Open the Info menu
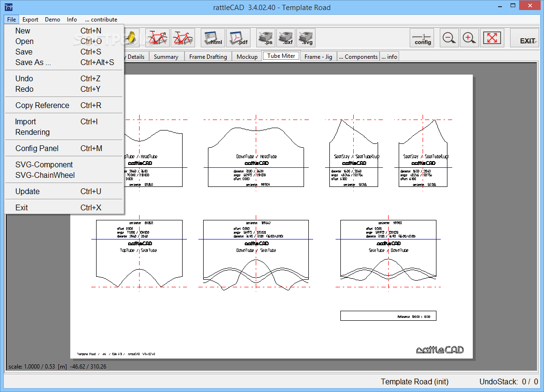This screenshot has width=544, height=392. [x=72, y=20]
